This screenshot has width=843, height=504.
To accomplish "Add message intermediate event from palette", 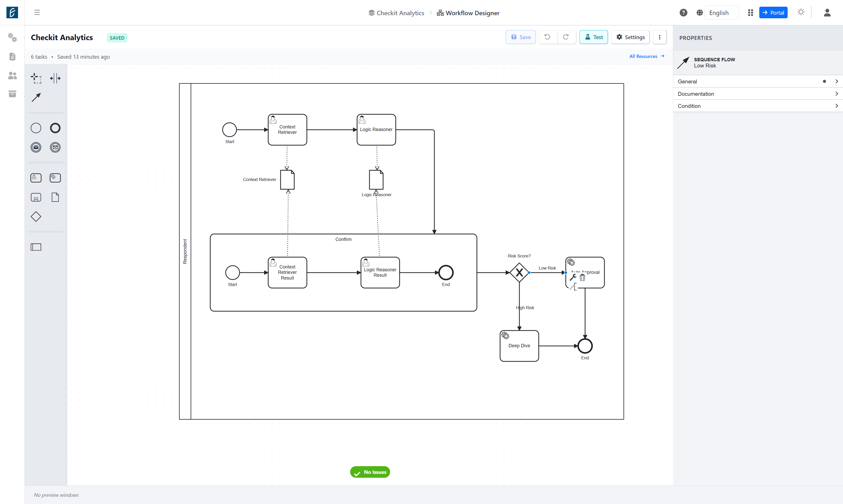I will (x=55, y=147).
